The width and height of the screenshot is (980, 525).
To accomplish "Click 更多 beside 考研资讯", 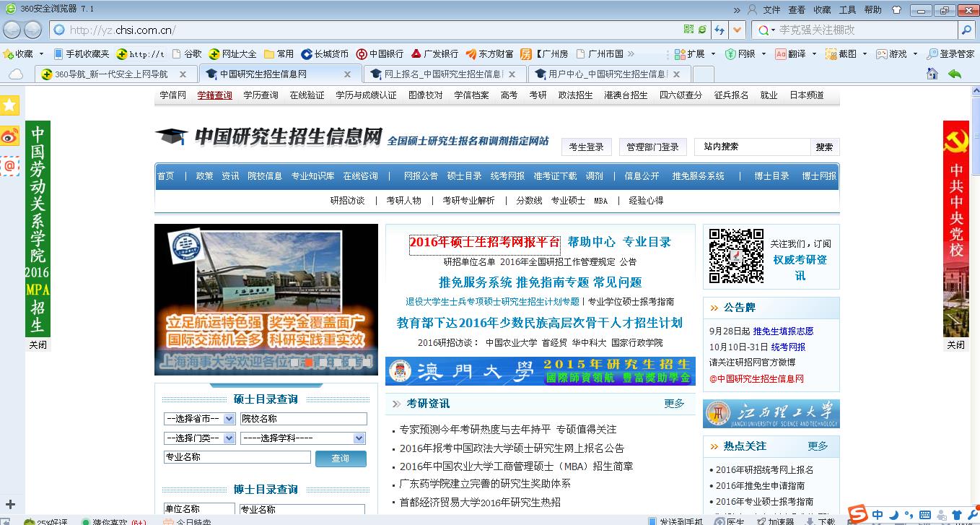I will 674,404.
